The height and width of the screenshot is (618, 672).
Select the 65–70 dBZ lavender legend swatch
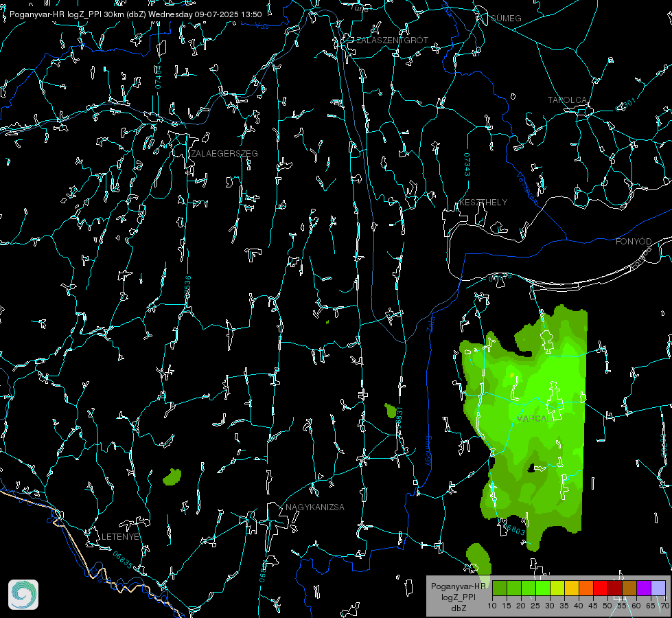[x=658, y=588]
